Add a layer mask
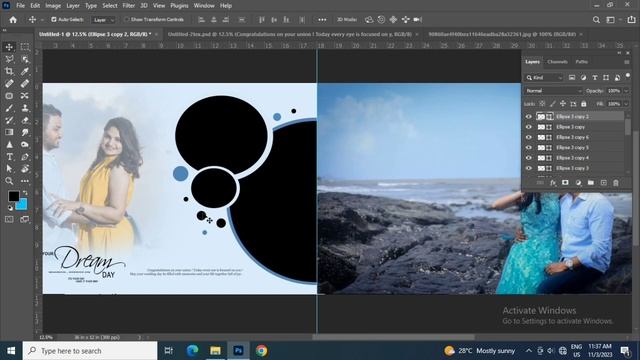The width and height of the screenshot is (640, 360). (x=565, y=183)
